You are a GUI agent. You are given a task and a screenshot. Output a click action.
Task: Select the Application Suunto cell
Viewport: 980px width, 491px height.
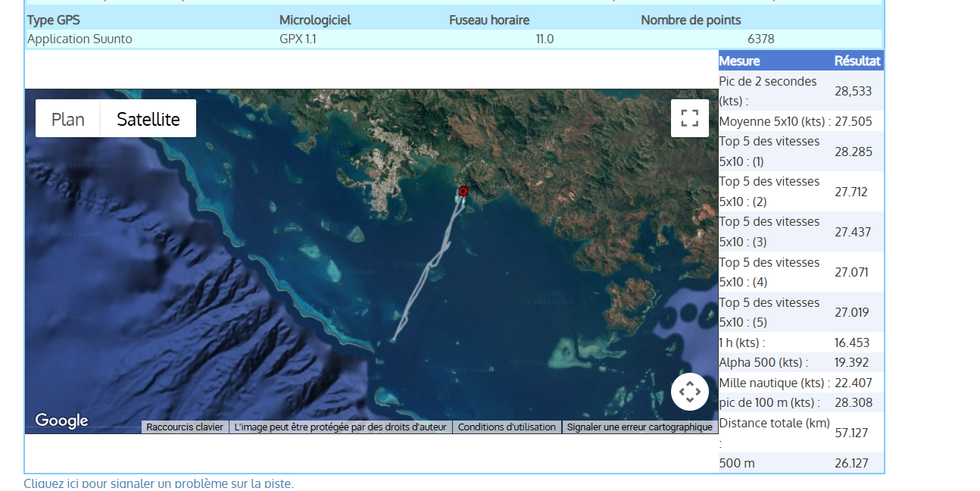click(x=80, y=39)
